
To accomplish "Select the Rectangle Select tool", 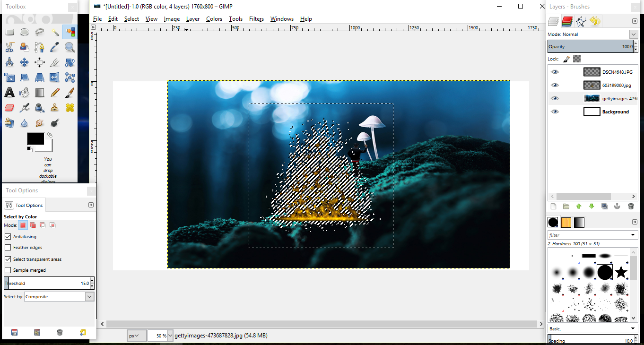I will point(9,32).
